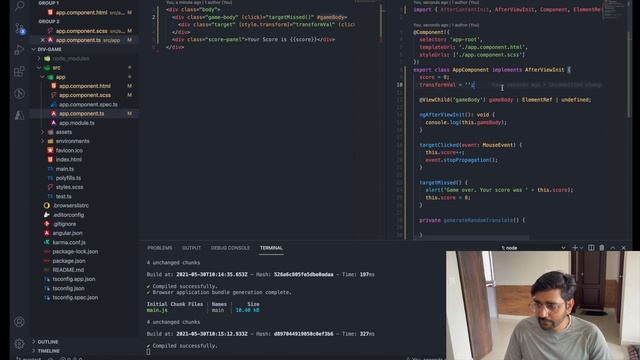Open the Accounts icon in the activity bar
Image resolution: width=640 pixels, height=360 pixels.
[x=19, y=322]
